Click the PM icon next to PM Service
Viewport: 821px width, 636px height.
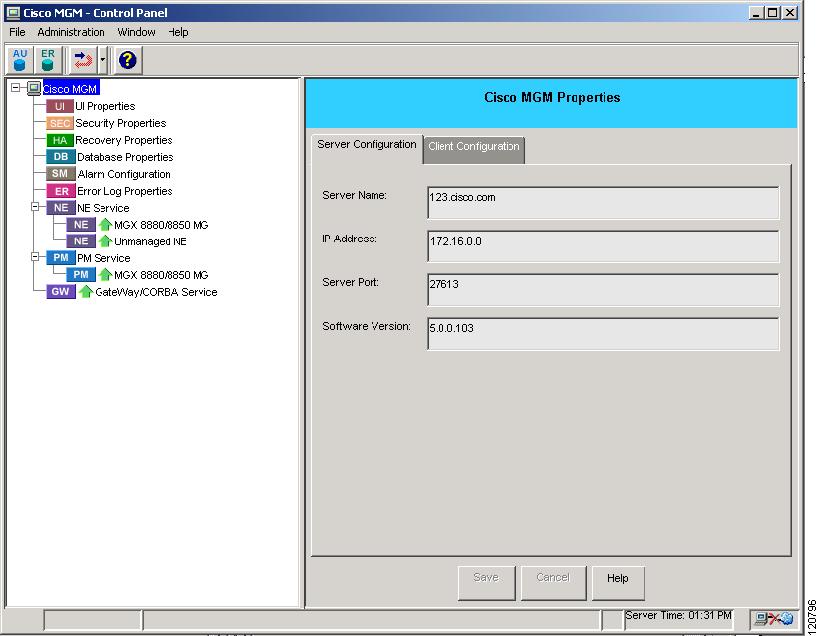(x=61, y=258)
